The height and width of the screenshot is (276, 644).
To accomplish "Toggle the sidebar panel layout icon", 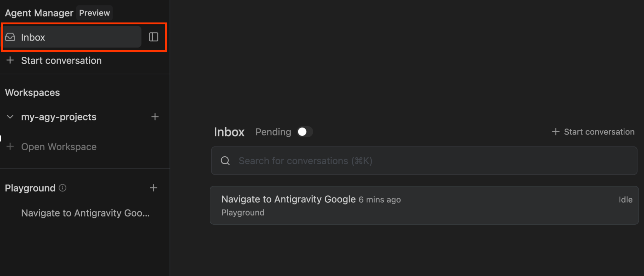I will [153, 37].
